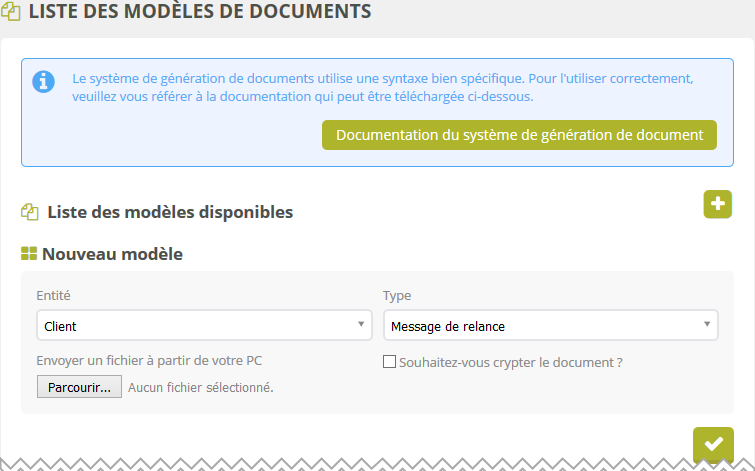Click the Type field label
Image resolution: width=755 pixels, height=471 pixels.
point(397,296)
